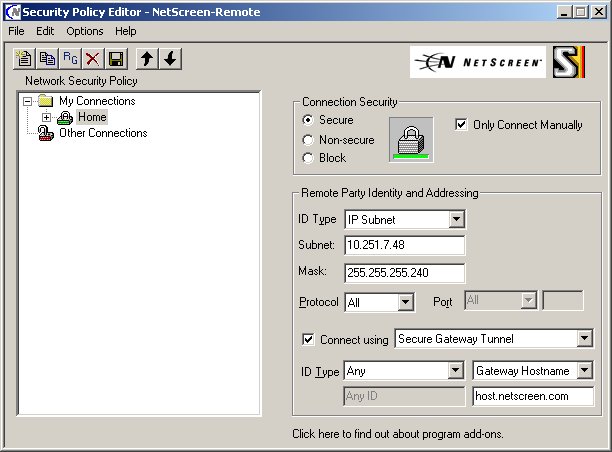Collapse the My Connections tree node
The image size is (612, 452).
coord(27,101)
